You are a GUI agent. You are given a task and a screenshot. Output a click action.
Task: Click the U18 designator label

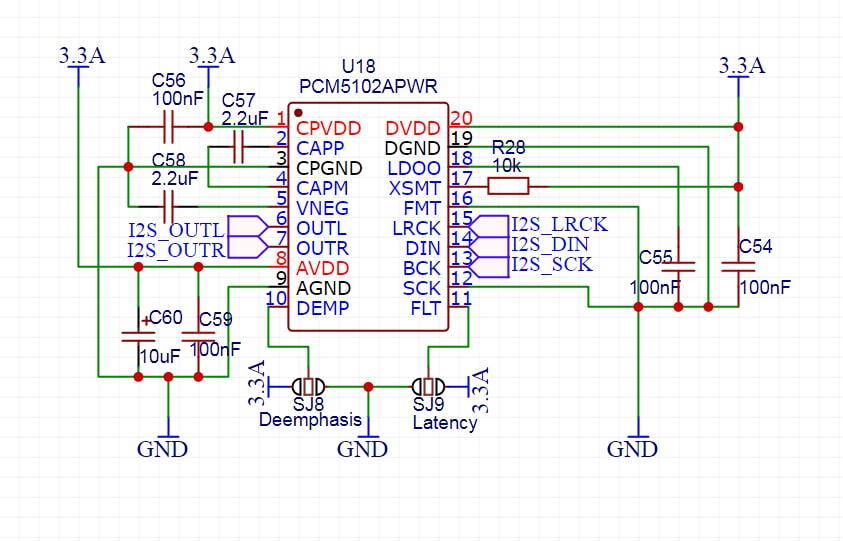point(359,67)
